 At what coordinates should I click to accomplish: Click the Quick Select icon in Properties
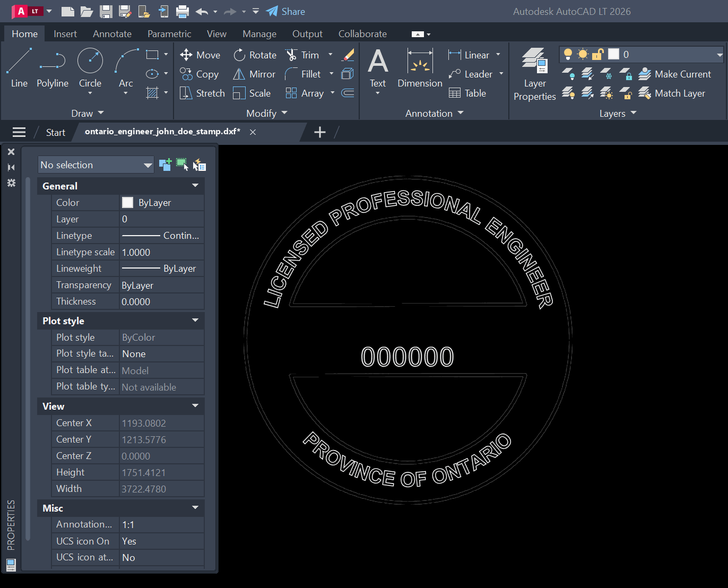tap(200, 165)
